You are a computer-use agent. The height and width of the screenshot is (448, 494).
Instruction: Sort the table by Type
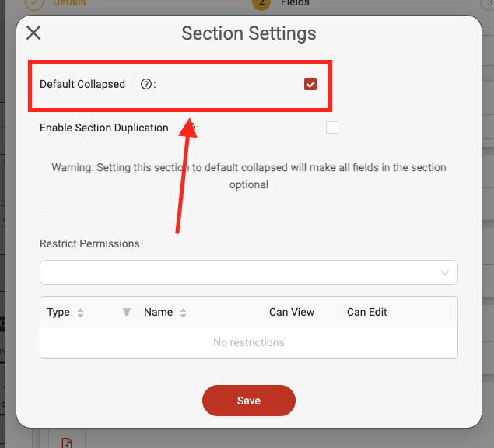point(81,313)
